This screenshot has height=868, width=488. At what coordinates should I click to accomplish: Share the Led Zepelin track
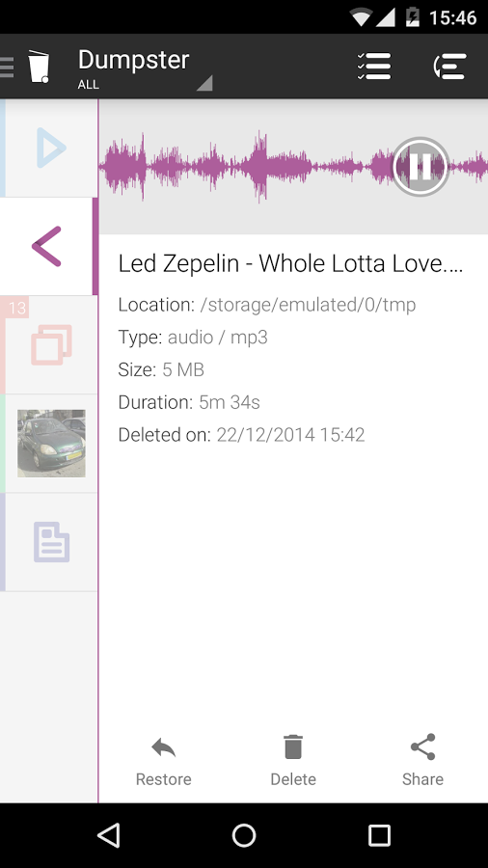click(x=422, y=761)
